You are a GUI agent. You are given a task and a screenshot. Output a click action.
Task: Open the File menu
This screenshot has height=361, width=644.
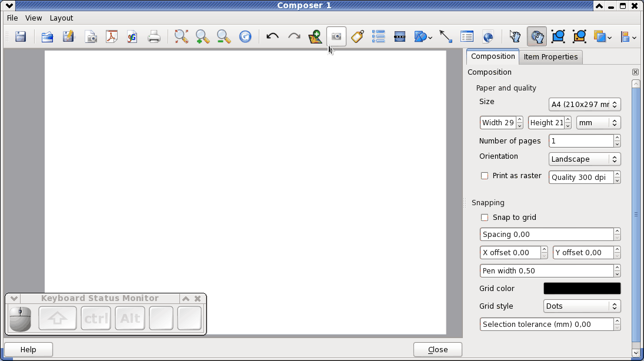[x=12, y=18]
